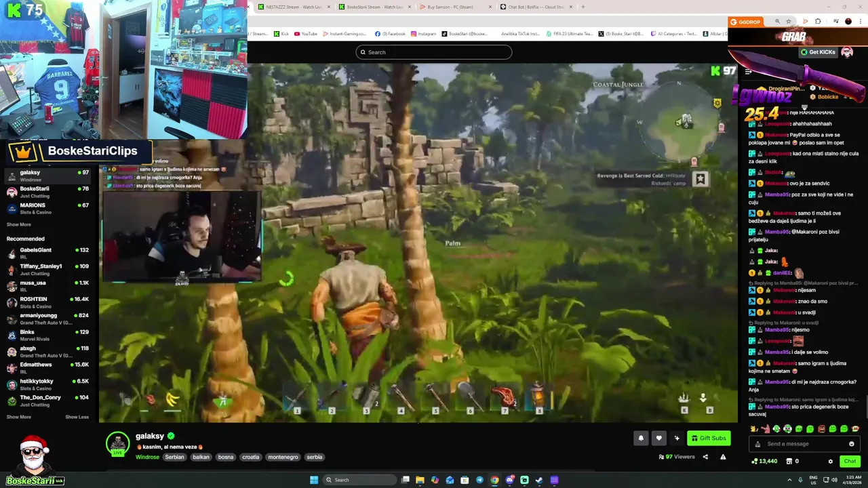Click the volume icon in system tray
Viewport: 868px width, 488px height.
[834, 480]
